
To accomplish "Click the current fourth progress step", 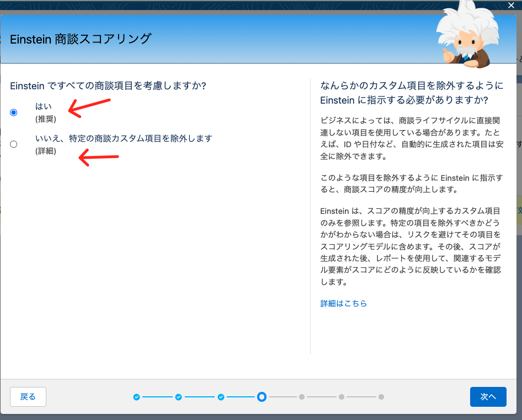I will coord(262,397).
